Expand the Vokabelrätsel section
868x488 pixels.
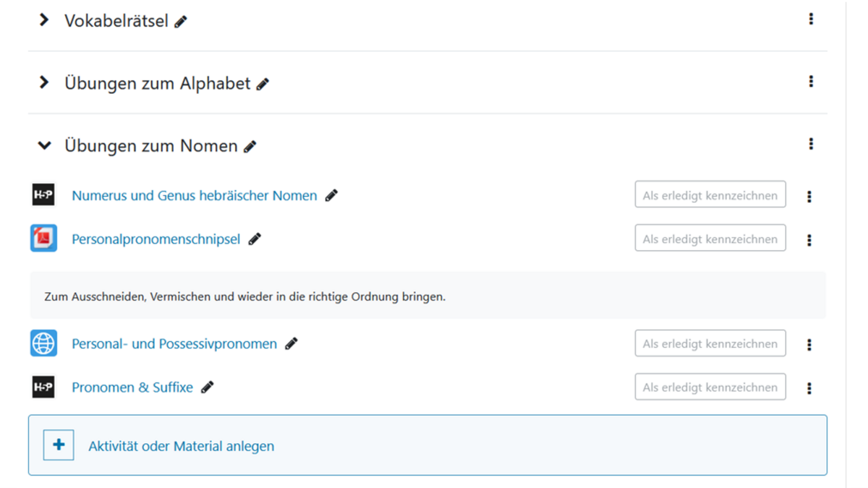(x=44, y=20)
